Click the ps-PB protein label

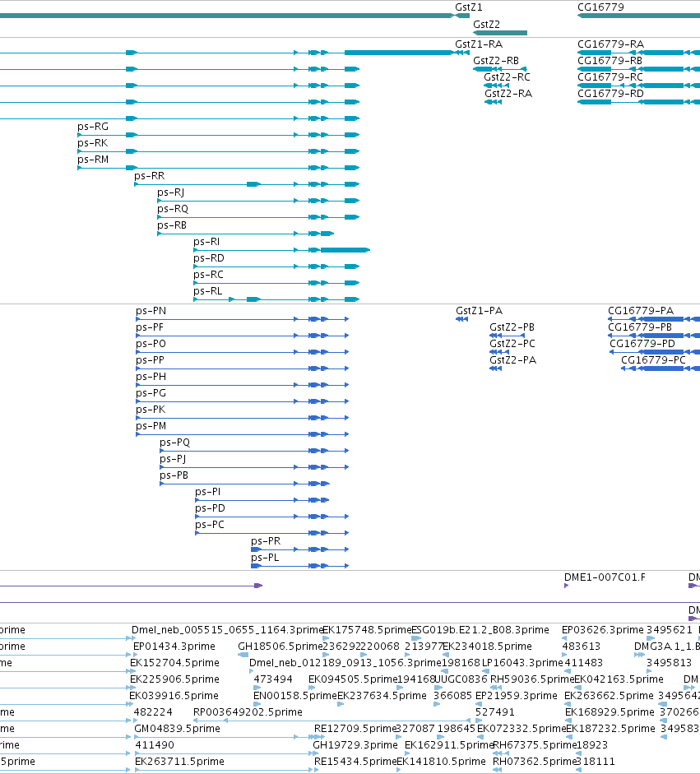pyautogui.click(x=174, y=475)
